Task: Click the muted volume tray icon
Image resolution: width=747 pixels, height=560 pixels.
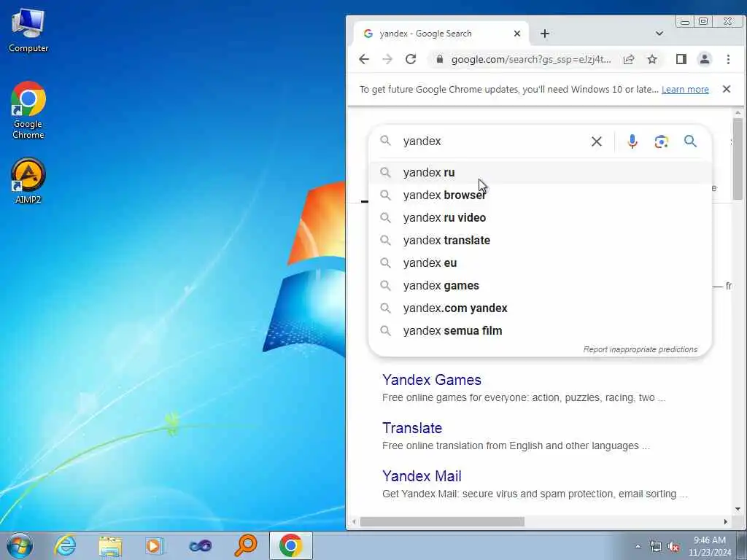Action: 673,547
